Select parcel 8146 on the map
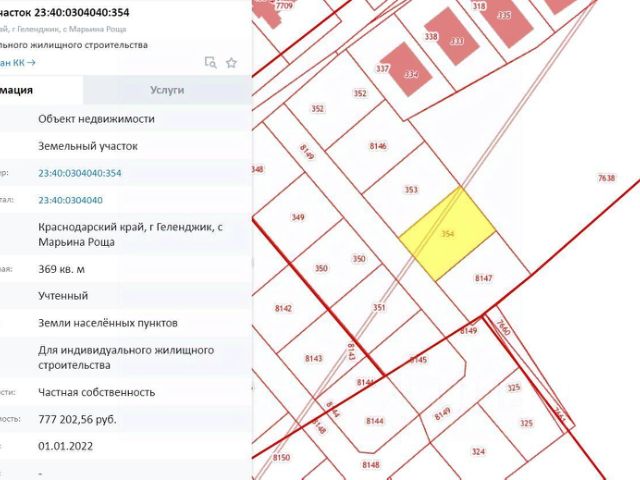The height and width of the screenshot is (480, 640). (378, 146)
